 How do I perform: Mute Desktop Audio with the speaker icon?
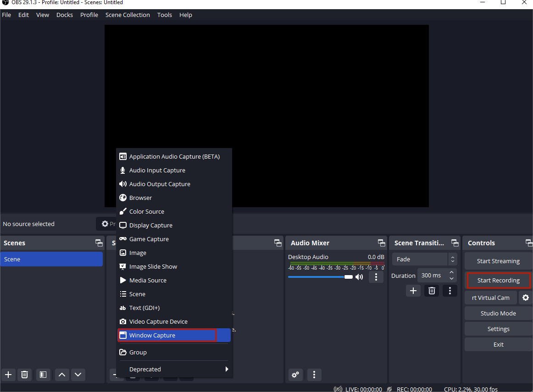359,277
